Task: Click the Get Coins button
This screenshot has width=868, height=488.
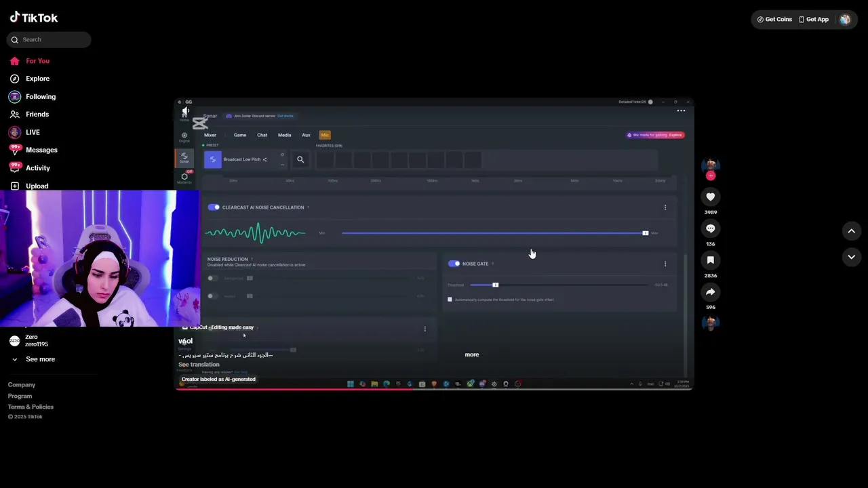Action: click(x=774, y=20)
